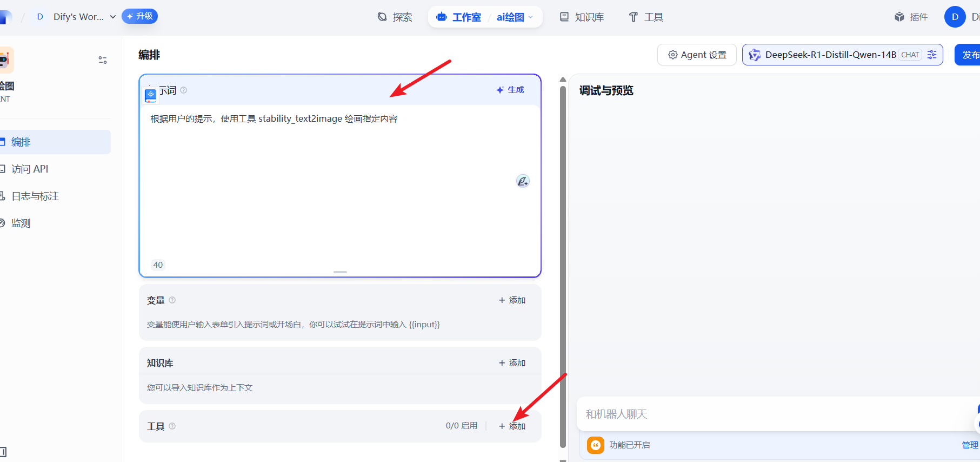Click the Agent 设置 button
This screenshot has width=980, height=462.
(697, 55)
